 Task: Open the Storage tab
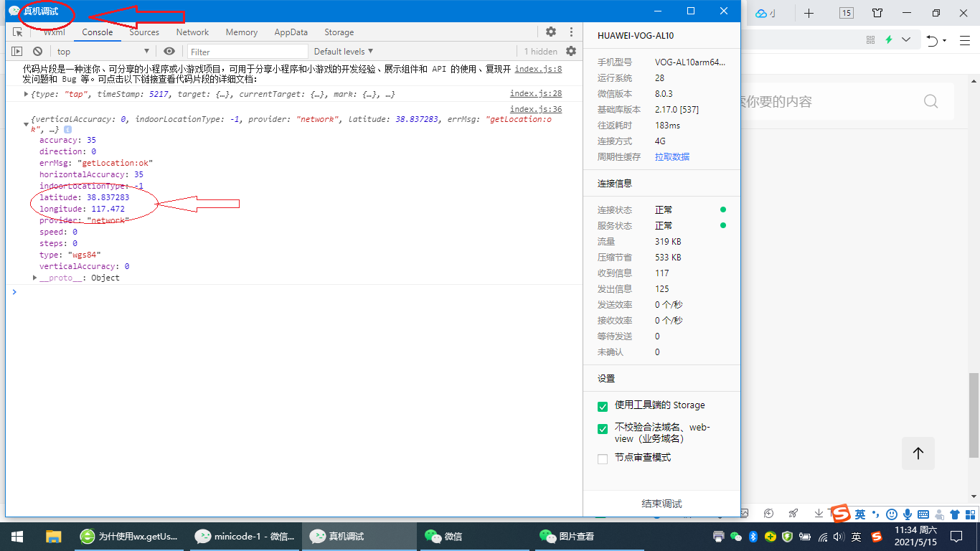click(339, 32)
